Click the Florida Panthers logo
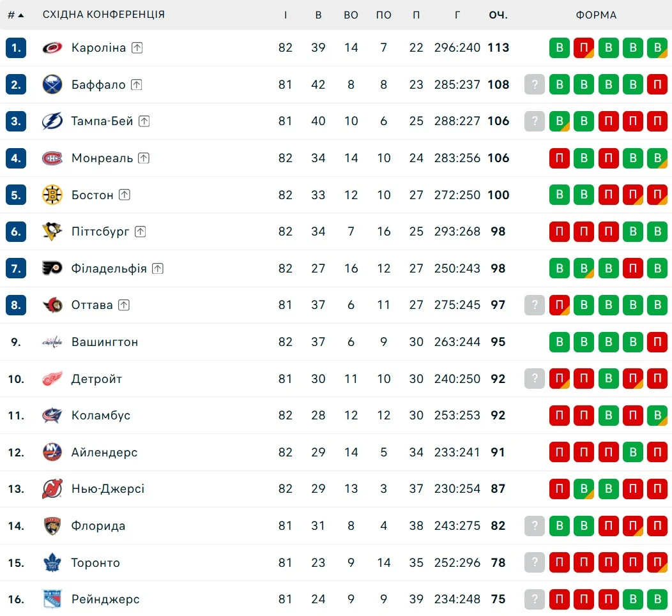The width and height of the screenshot is (672, 616). pyautogui.click(x=52, y=526)
